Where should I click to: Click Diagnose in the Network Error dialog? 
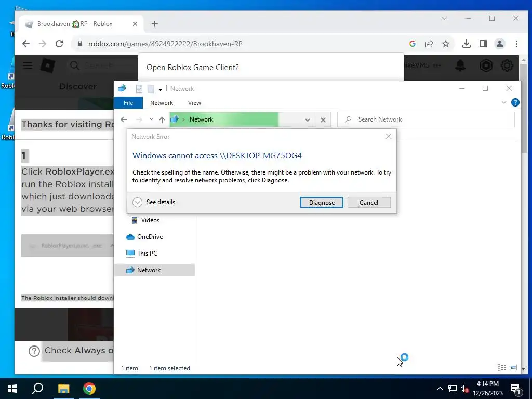pos(321,203)
